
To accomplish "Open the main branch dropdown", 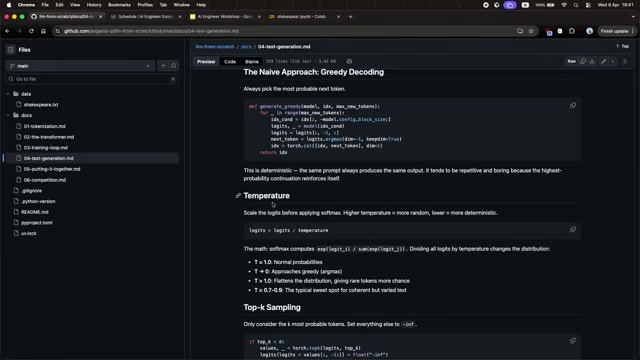I will [x=80, y=66].
